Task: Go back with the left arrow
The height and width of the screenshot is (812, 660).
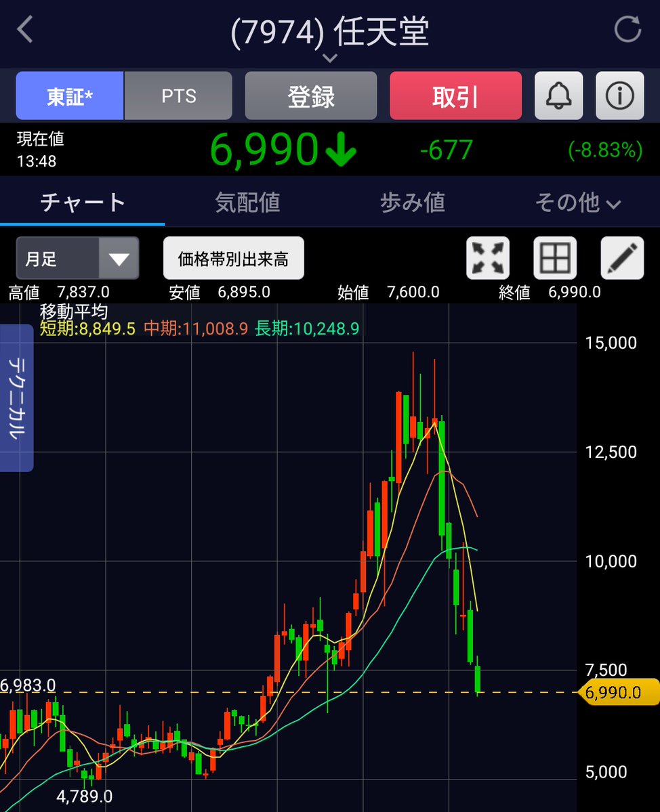Action: pos(25,30)
